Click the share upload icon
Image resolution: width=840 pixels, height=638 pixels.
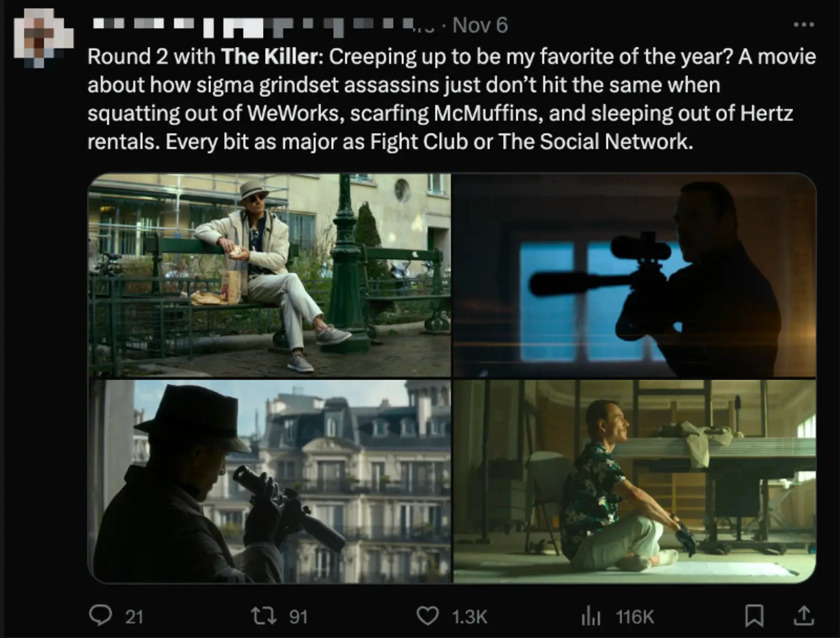pyautogui.click(x=803, y=616)
